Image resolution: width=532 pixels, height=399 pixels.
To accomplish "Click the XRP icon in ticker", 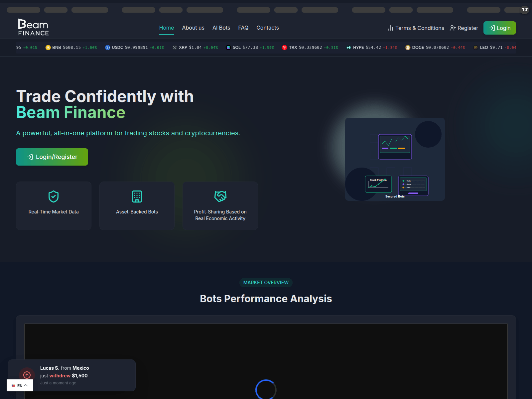I will [x=175, y=48].
